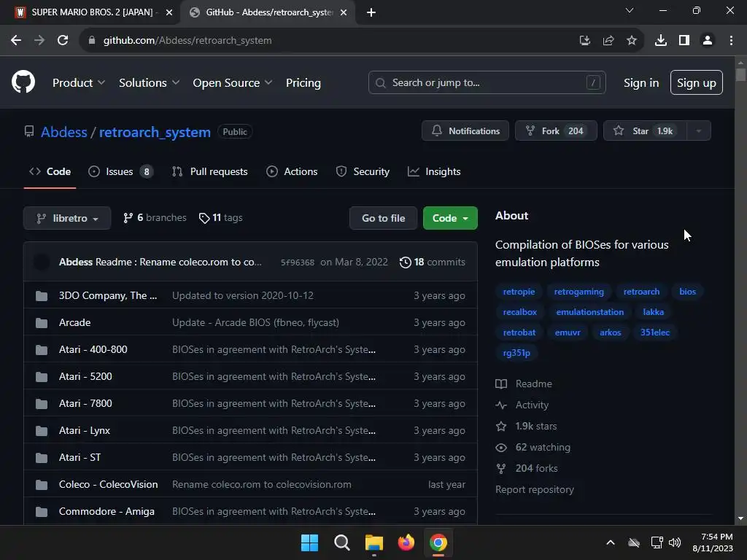
Task: Open the Chrome profile icon
Action: (708, 41)
